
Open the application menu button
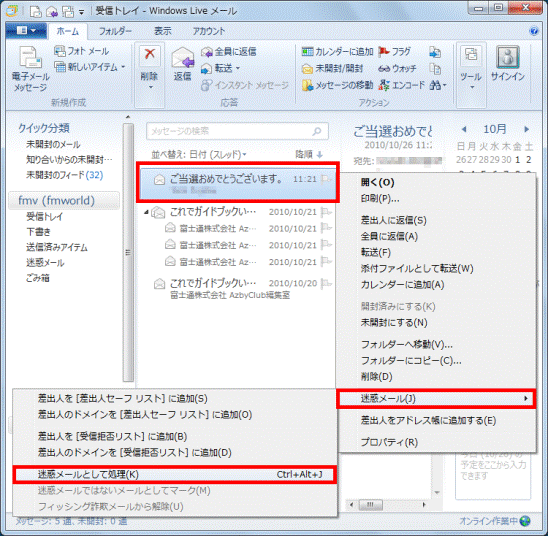(26, 31)
